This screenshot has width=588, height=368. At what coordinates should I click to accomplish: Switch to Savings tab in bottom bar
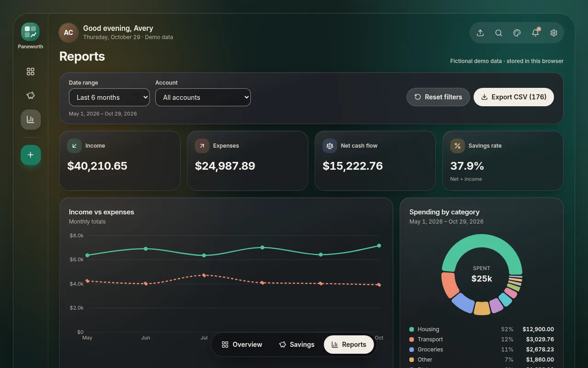pyautogui.click(x=297, y=345)
